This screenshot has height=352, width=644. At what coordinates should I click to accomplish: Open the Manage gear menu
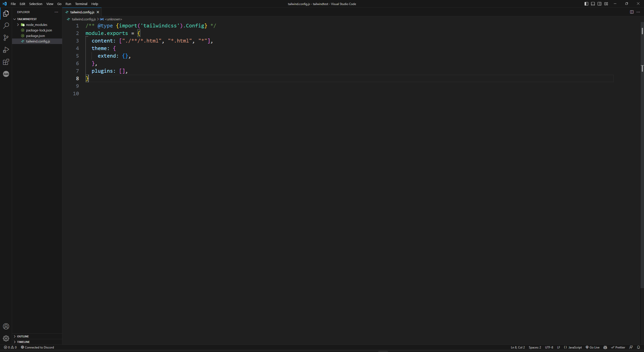(6, 338)
